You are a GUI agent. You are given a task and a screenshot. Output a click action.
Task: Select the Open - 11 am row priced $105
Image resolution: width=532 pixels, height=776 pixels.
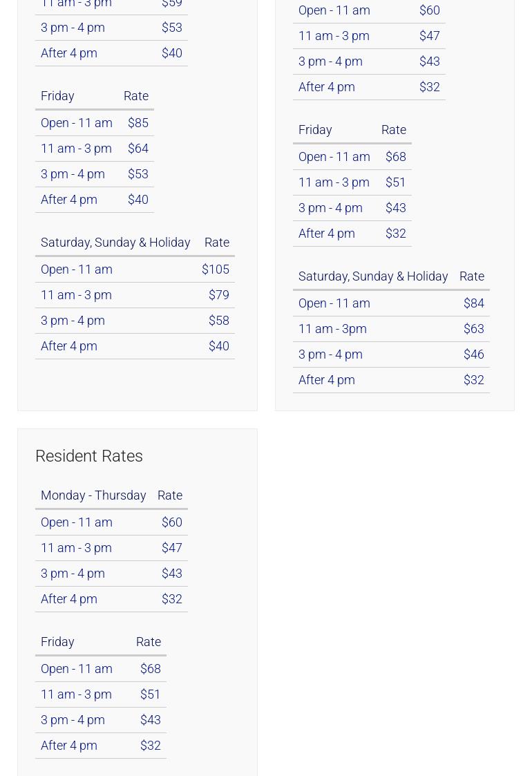coord(77,269)
